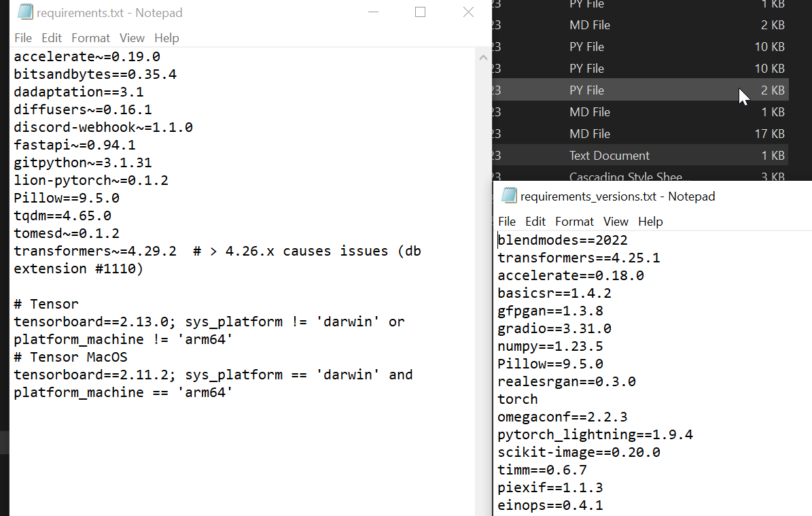
Task: Open the File menu of requirements_versions.txt
Action: (506, 221)
